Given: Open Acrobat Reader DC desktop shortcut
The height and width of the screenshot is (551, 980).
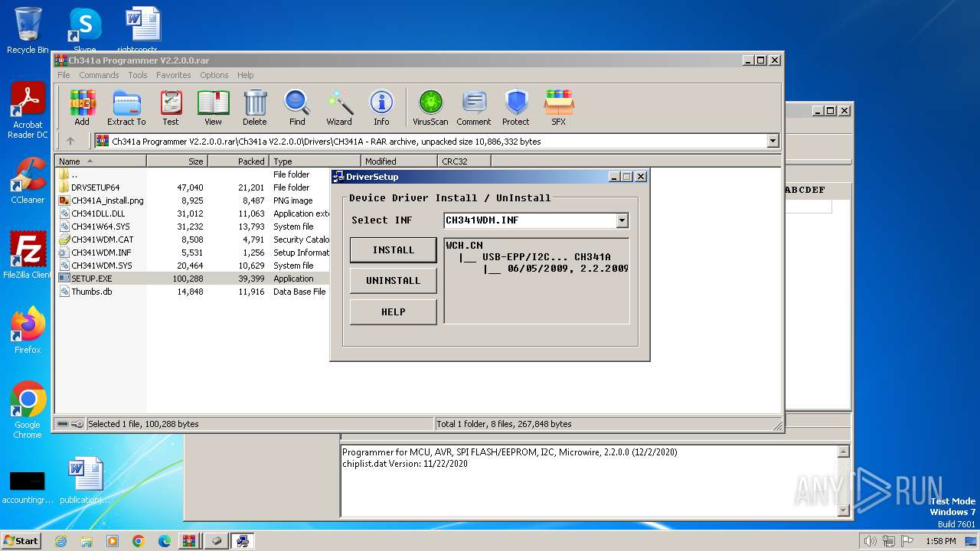Looking at the screenshot, I should point(28,111).
